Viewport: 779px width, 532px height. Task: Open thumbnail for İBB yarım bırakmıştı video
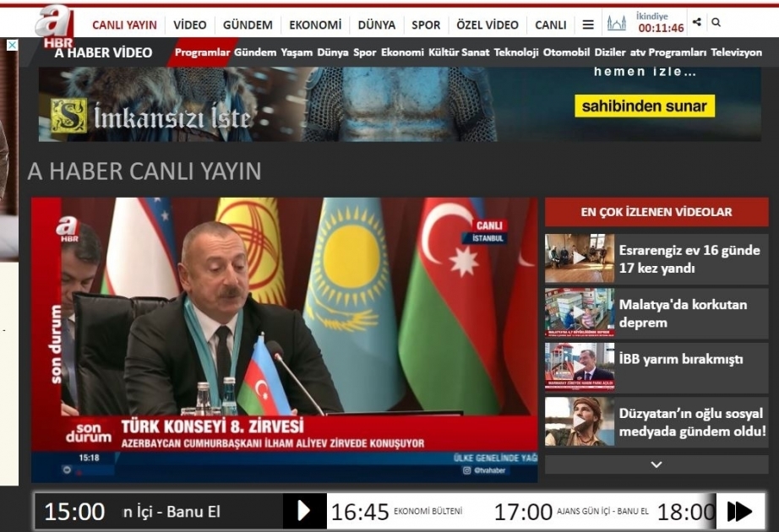click(580, 366)
